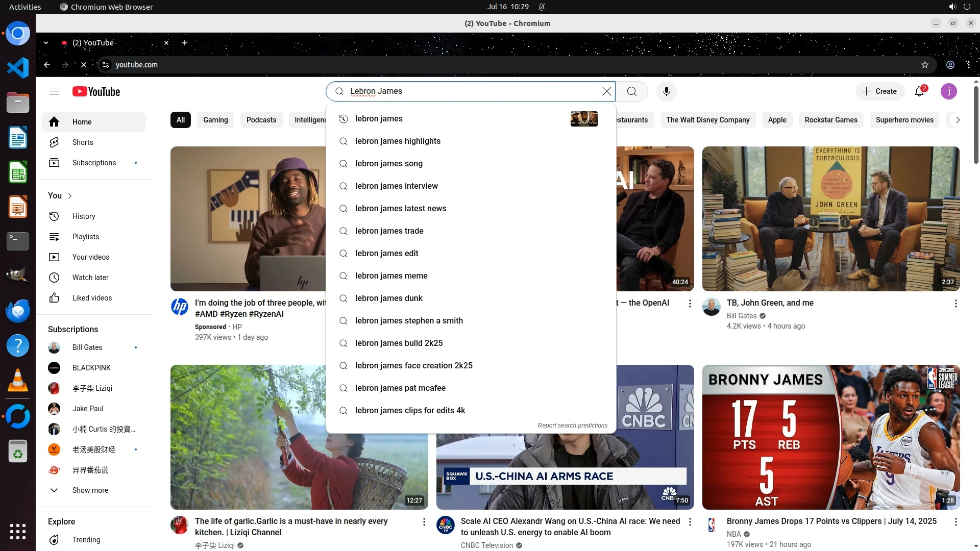Expand the You section chevron
The height and width of the screenshot is (551, 980).
pyautogui.click(x=70, y=196)
